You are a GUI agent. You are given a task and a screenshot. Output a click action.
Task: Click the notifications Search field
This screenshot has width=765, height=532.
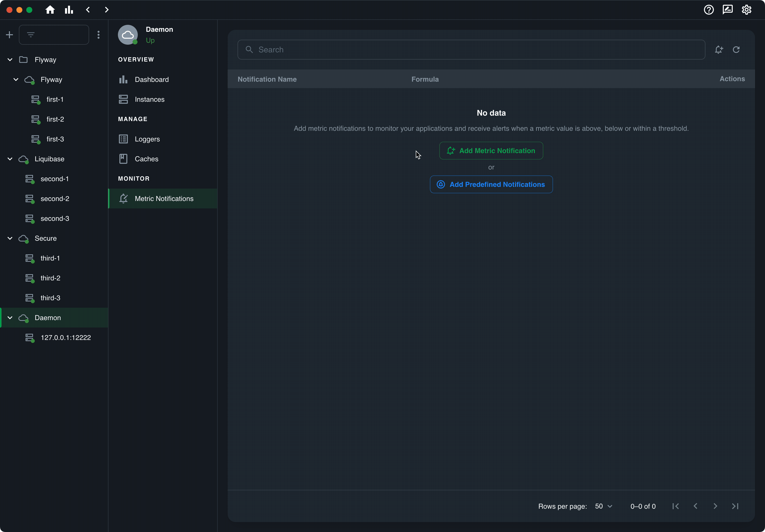tap(471, 50)
